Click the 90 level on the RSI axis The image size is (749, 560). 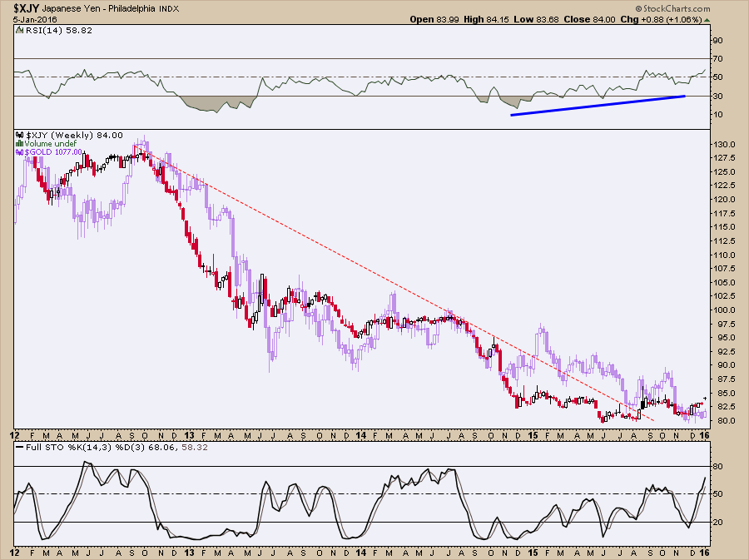pyautogui.click(x=717, y=41)
